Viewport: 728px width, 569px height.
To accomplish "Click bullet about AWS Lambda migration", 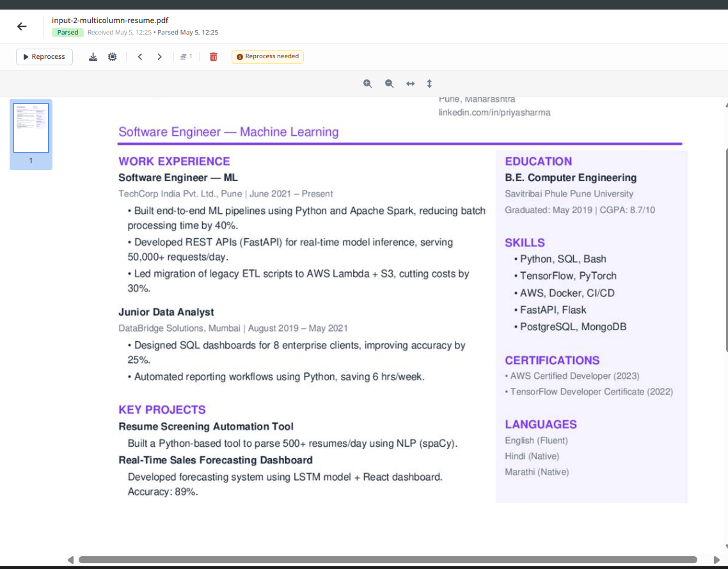I will [x=299, y=281].
